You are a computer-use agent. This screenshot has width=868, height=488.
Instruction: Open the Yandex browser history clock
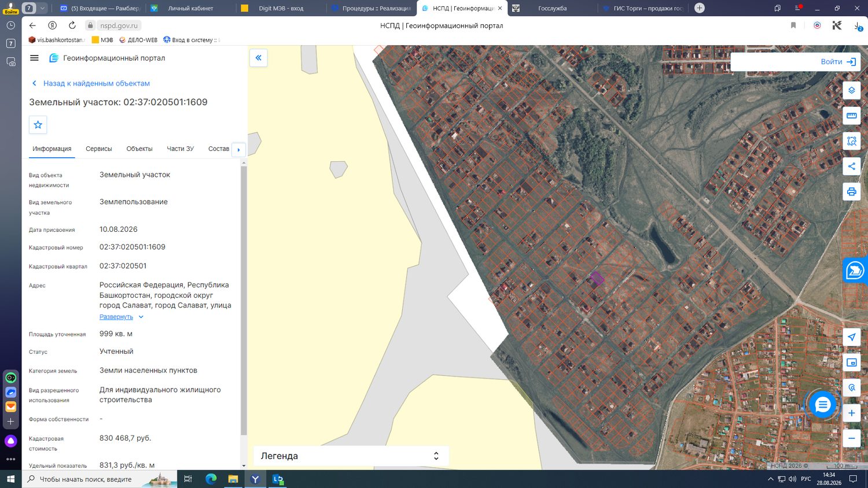[10, 25]
